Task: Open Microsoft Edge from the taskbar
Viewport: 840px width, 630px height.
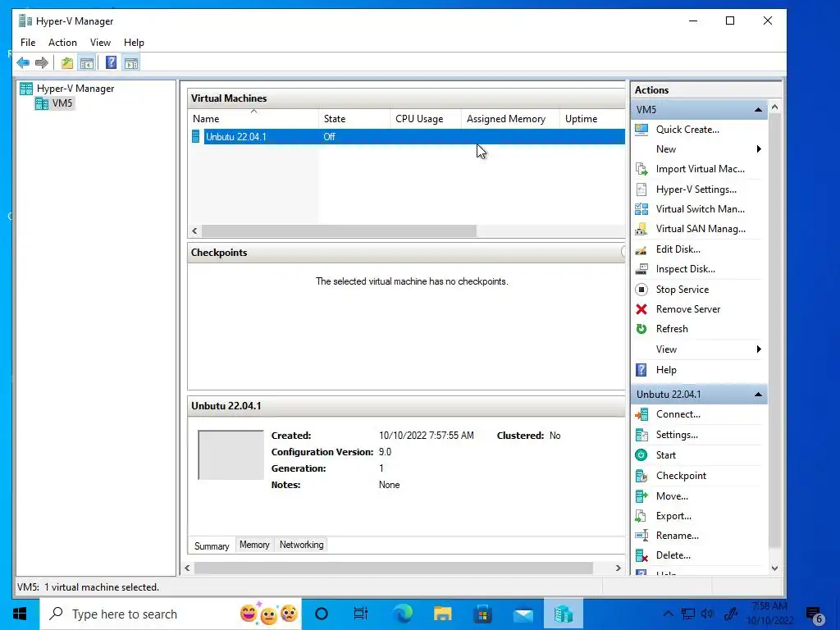Action: (402, 614)
